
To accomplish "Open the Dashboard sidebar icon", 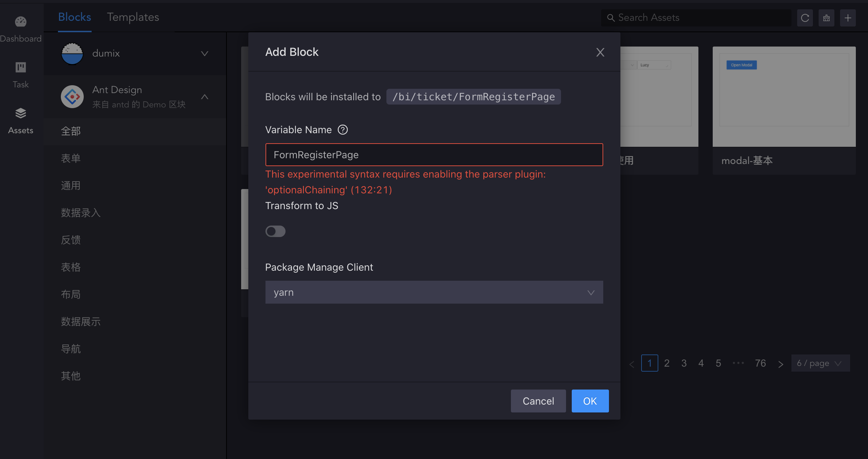I will click(20, 22).
